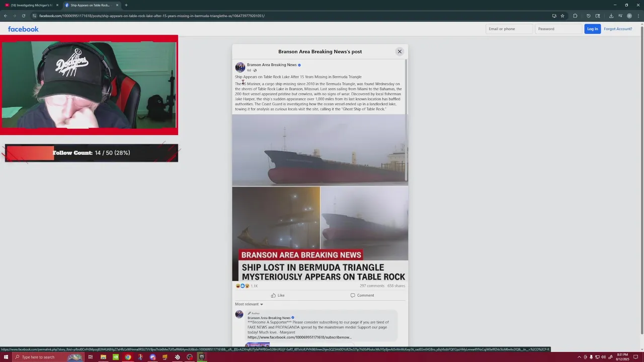Viewport: 644px width, 362px height.
Task: Bookmark this page with the star icon
Action: point(562,16)
